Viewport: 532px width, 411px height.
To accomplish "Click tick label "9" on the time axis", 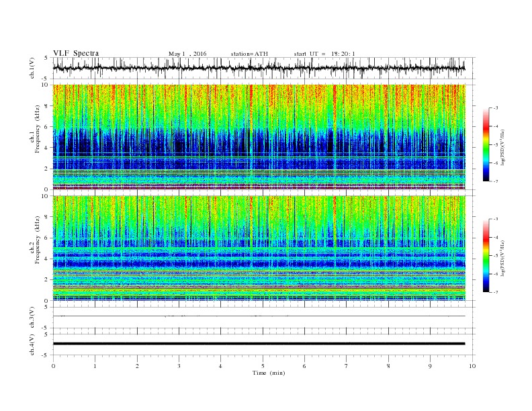I will click(430, 366).
